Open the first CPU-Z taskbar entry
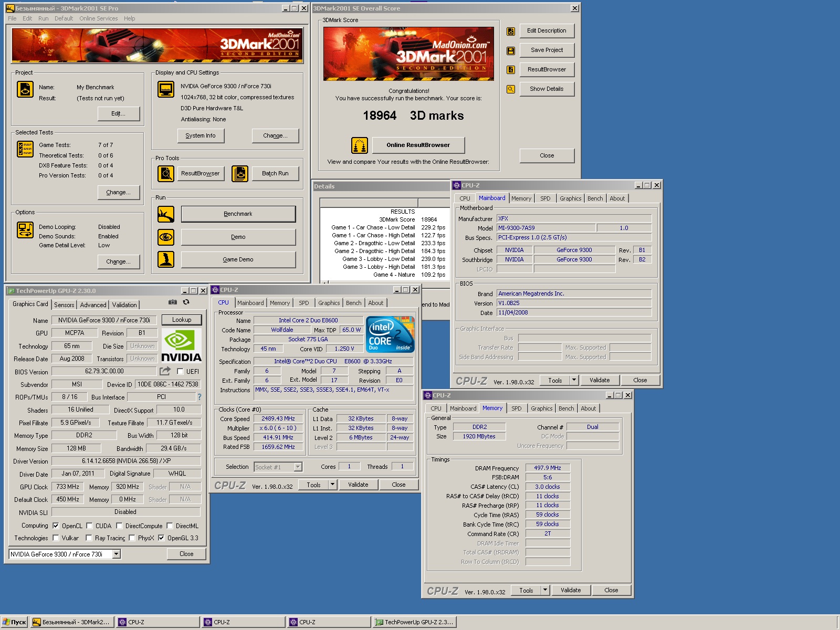The width and height of the screenshot is (840, 630). click(157, 622)
